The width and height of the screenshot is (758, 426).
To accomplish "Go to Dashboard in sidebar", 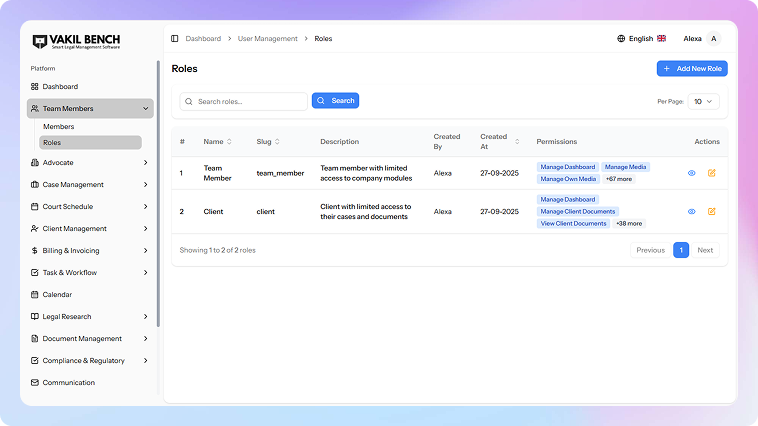I will (x=59, y=87).
